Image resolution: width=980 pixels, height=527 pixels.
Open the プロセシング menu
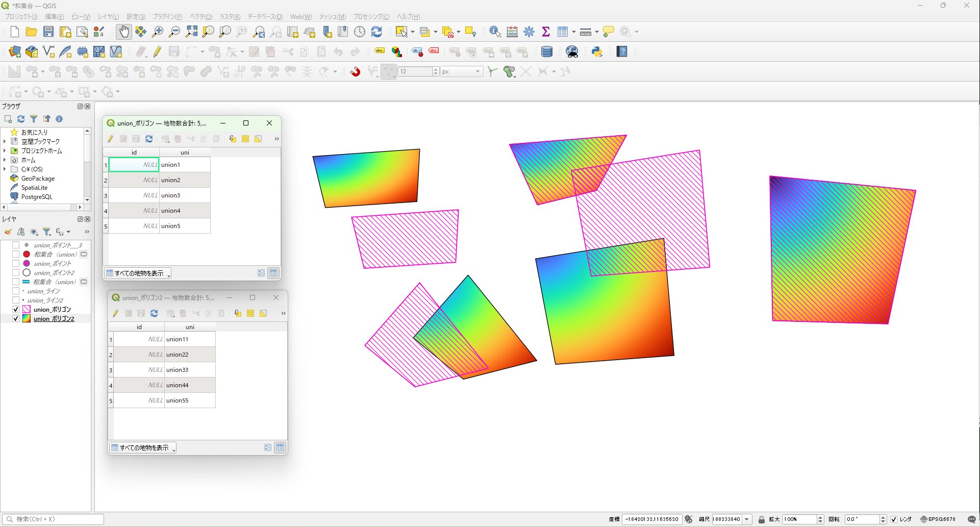pos(371,17)
